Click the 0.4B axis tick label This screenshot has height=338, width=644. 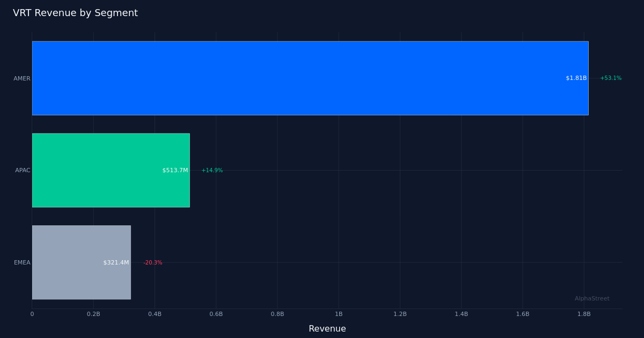[x=155, y=314]
